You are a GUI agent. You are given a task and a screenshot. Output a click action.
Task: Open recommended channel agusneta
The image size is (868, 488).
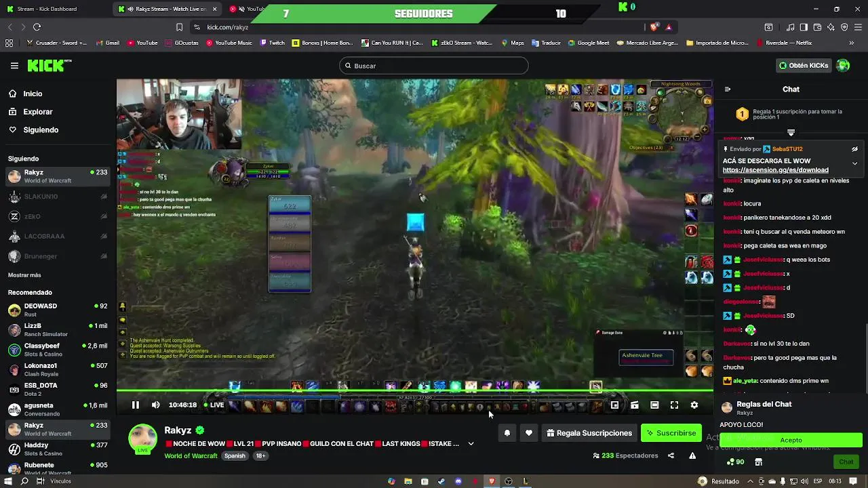pos(58,409)
